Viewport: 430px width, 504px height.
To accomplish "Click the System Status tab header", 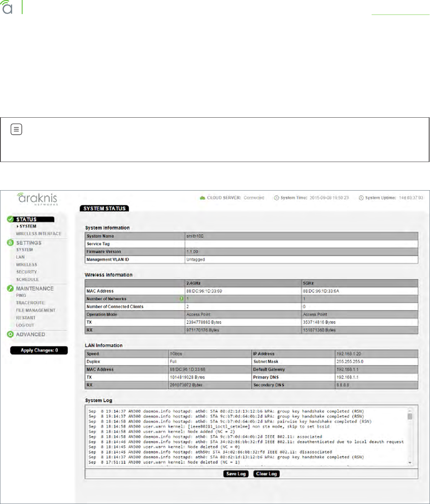I will (104, 209).
